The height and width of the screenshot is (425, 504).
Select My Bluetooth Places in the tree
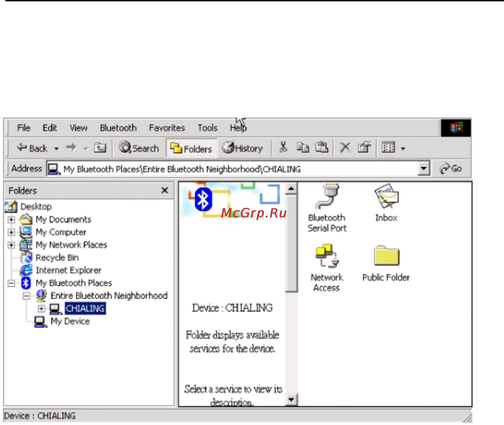point(74,283)
